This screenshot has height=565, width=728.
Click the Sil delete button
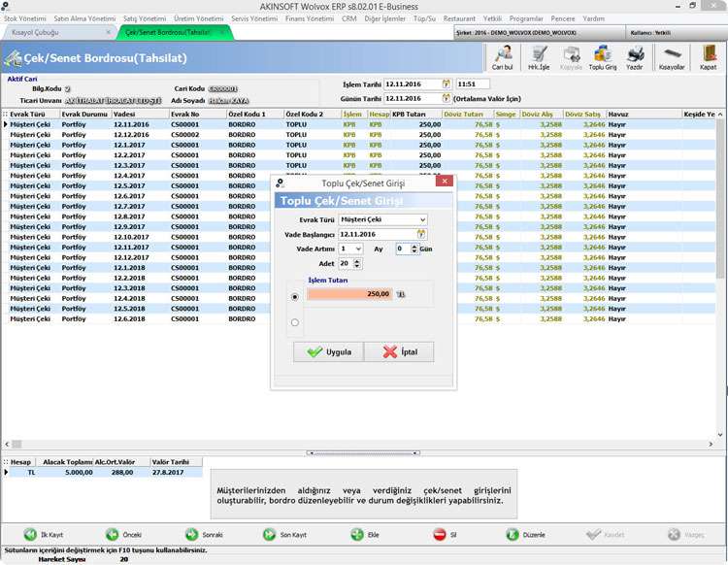(x=445, y=535)
